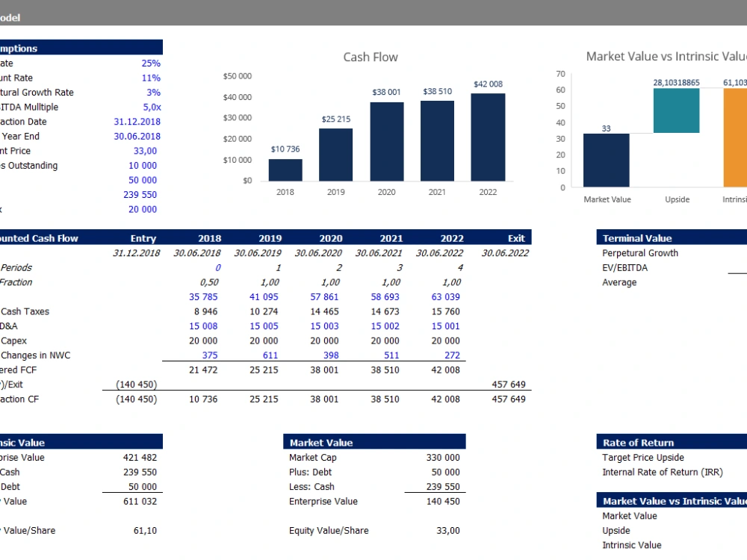Select the teal Upside bar
The height and width of the screenshot is (560, 747).
(677, 111)
